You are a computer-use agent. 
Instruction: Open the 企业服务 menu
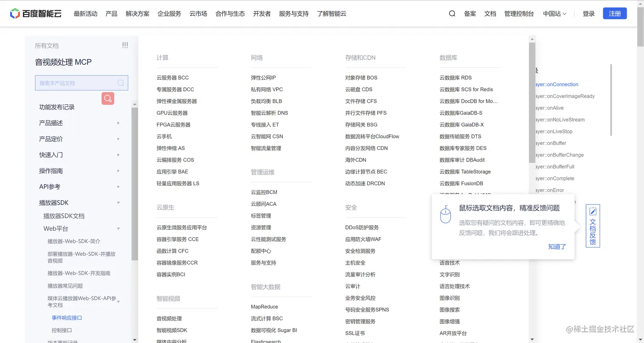[170, 14]
